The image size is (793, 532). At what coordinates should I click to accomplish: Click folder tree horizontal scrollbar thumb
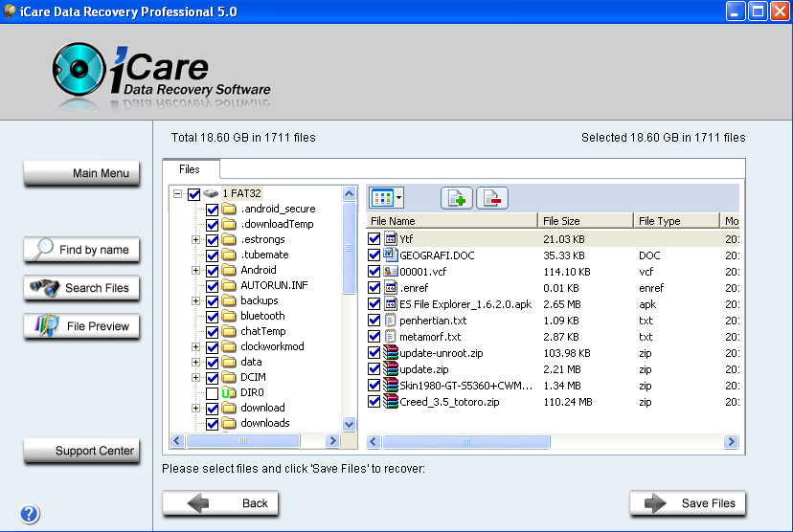pyautogui.click(x=242, y=440)
